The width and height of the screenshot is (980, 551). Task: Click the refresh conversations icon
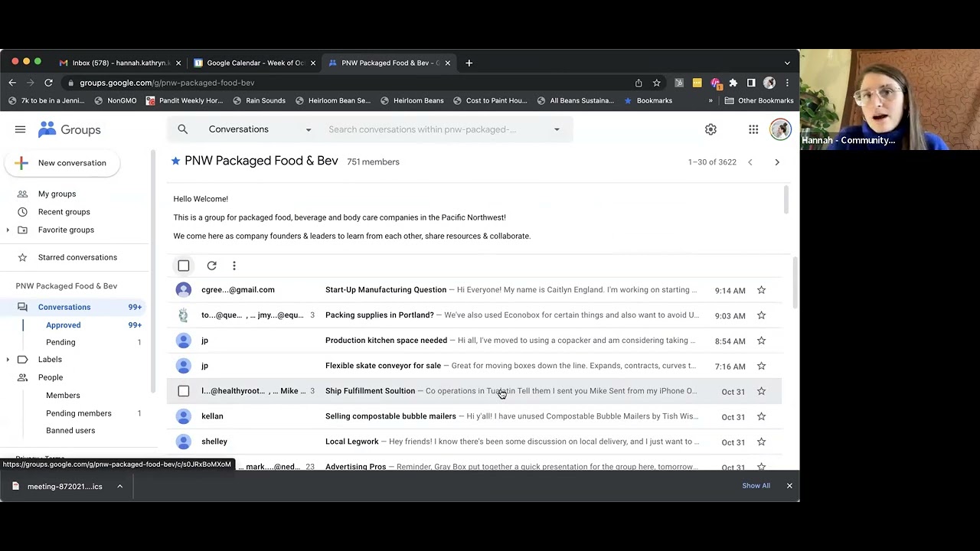tap(211, 266)
